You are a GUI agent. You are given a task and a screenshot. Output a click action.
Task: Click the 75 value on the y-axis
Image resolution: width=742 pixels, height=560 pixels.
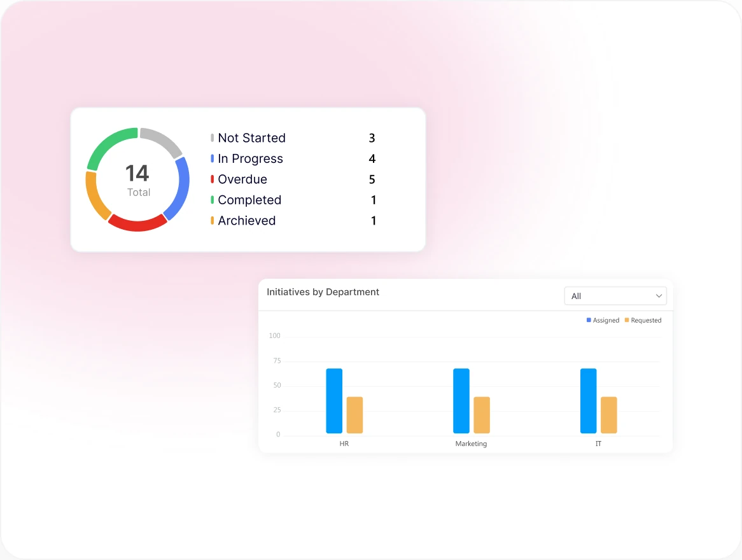[x=277, y=361]
